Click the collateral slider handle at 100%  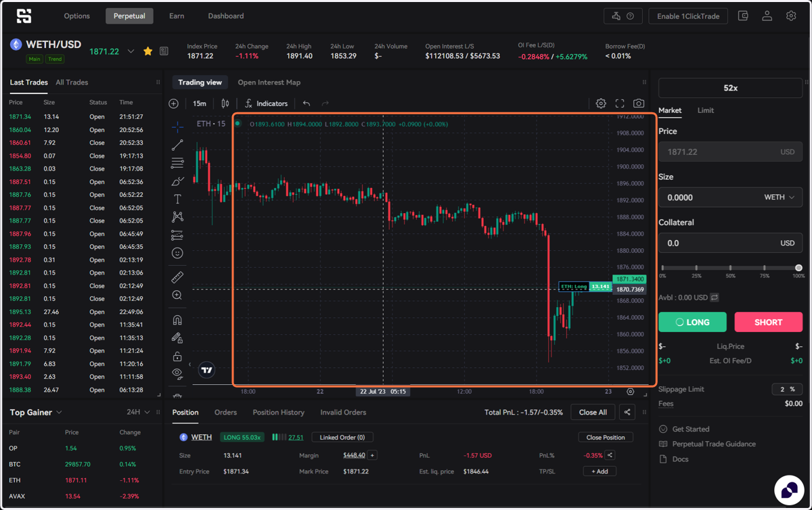pyautogui.click(x=798, y=268)
